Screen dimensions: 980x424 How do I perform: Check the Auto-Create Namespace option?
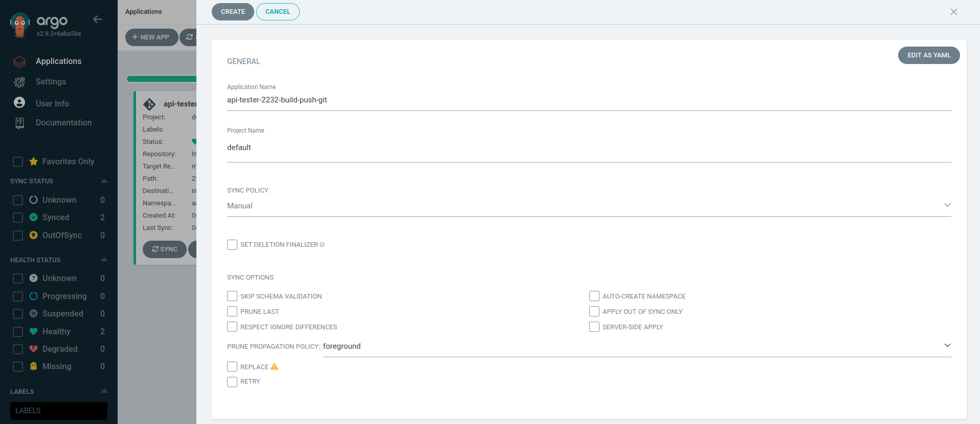tap(594, 296)
